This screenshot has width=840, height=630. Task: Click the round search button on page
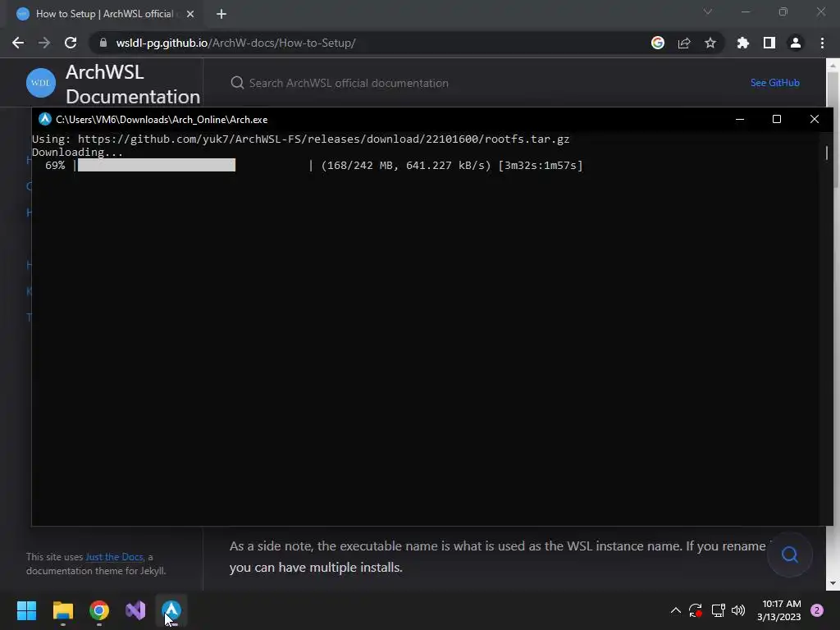(790, 555)
